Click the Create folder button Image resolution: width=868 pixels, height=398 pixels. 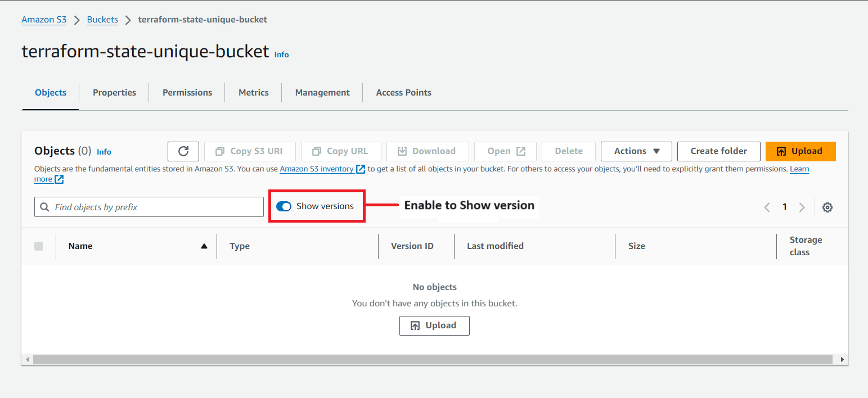(718, 151)
